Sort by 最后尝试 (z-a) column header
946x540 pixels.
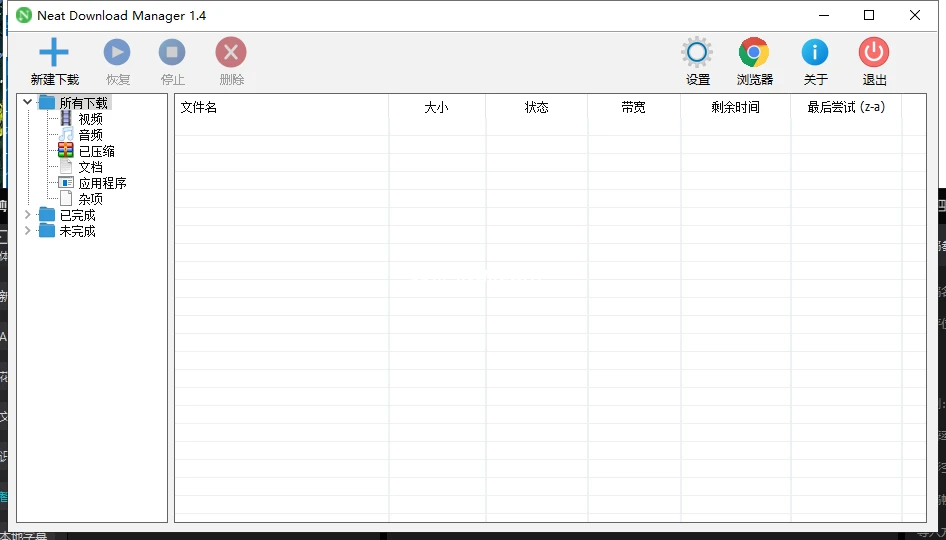tap(846, 107)
